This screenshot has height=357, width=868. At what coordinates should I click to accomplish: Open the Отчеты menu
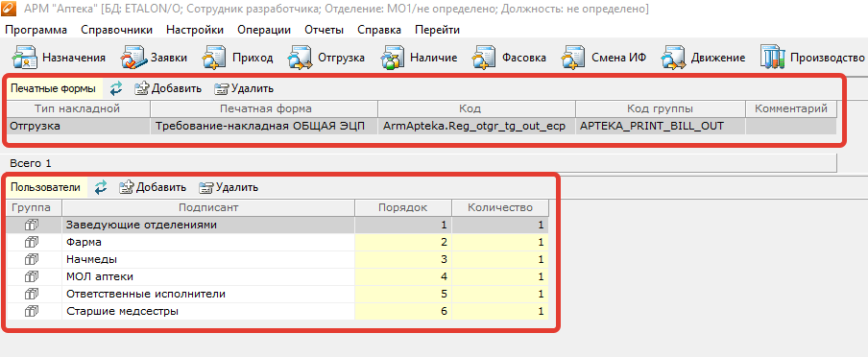pos(324,30)
